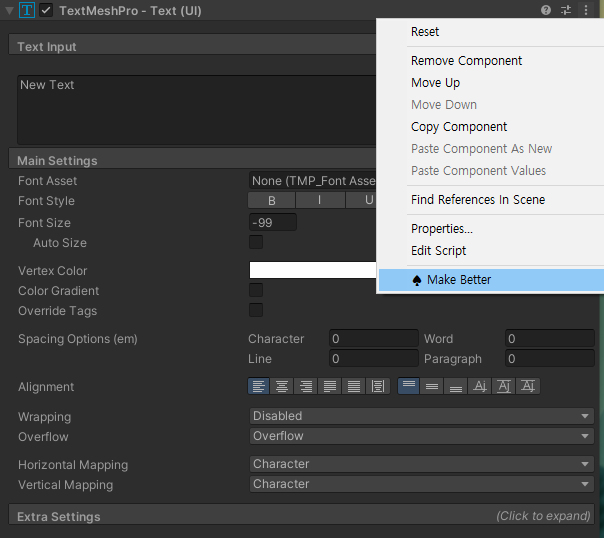Open the white Vertex Color swatch

(312, 270)
